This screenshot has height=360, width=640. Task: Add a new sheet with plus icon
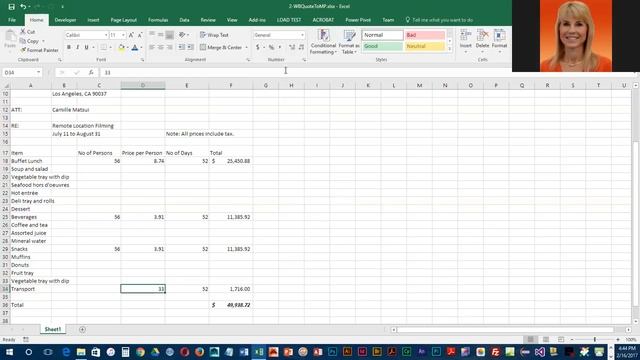(x=82, y=329)
